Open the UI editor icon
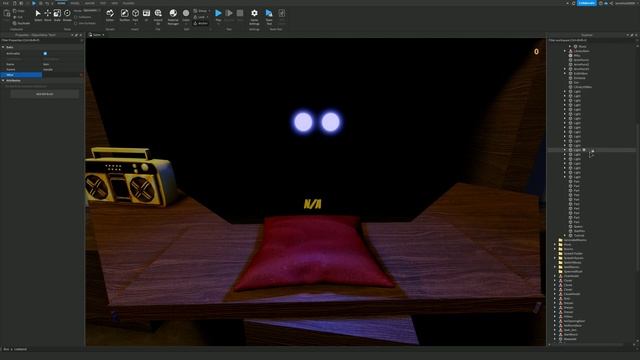The image size is (640, 360). [x=146, y=13]
